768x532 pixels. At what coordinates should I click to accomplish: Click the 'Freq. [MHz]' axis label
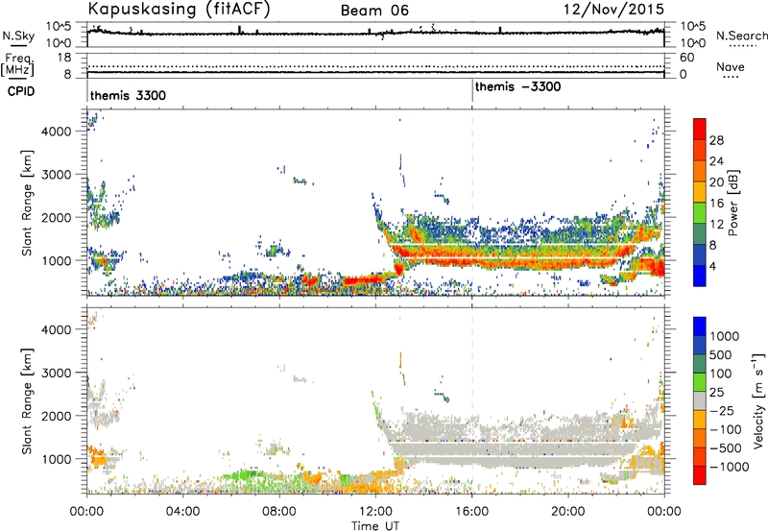pos(17,64)
